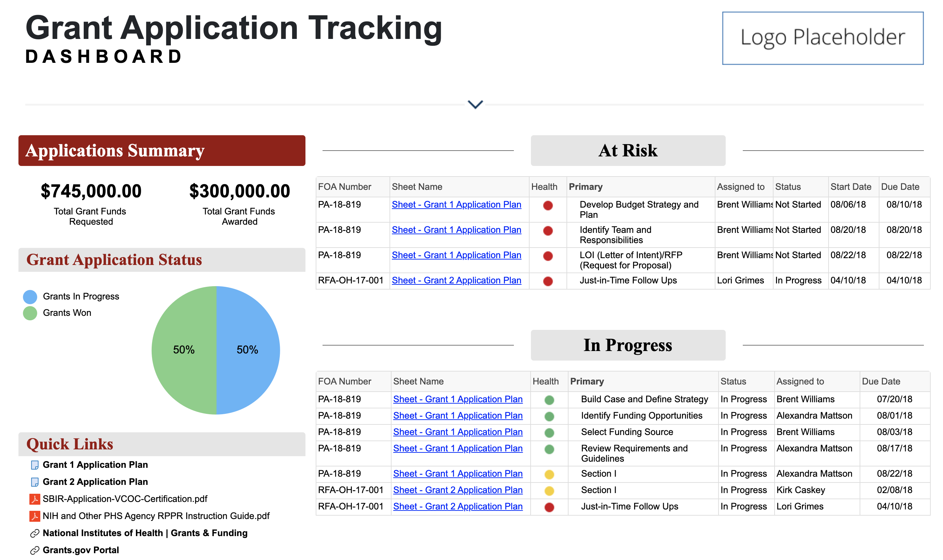This screenshot has width=943, height=560.
Task: Open the Grants.gov Portal quick link
Action: (80, 550)
